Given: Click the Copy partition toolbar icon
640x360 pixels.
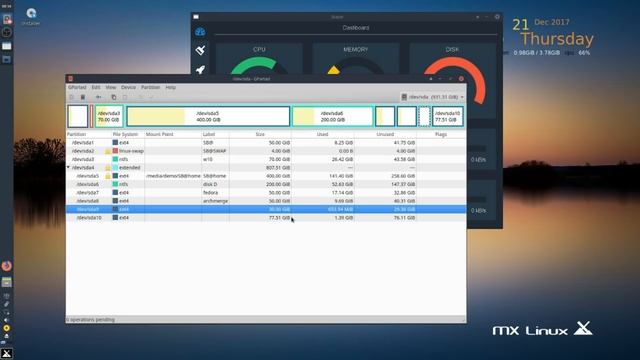Looking at the screenshot, I should tap(113, 97).
